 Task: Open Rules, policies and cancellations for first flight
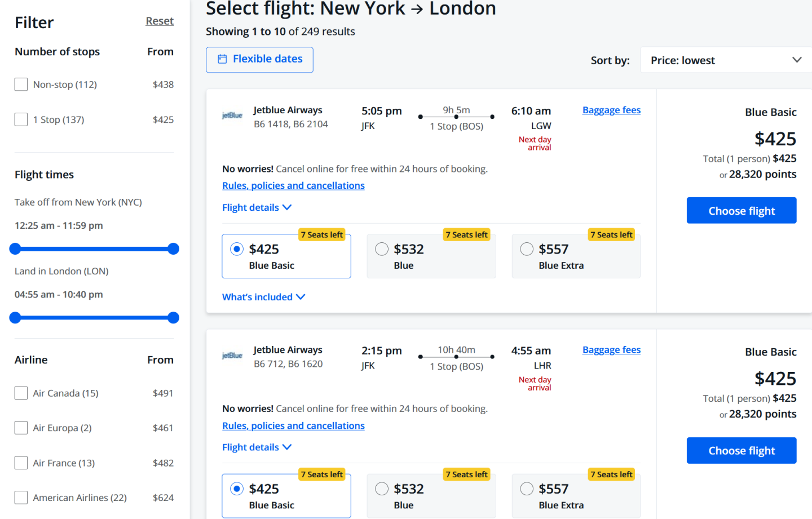293,186
